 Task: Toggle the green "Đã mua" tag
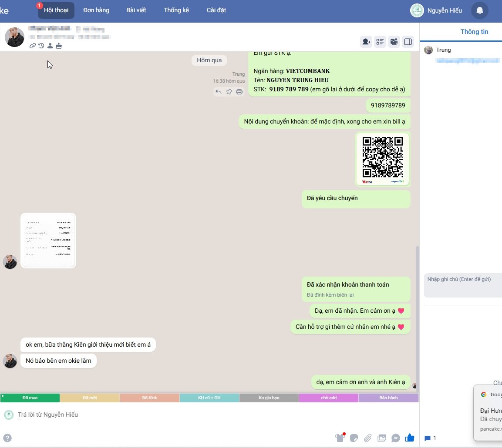click(30, 398)
